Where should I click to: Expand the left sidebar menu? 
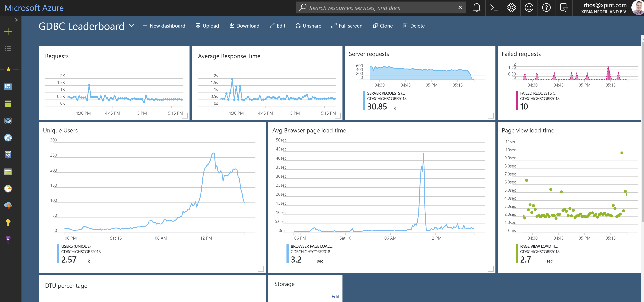(x=17, y=20)
